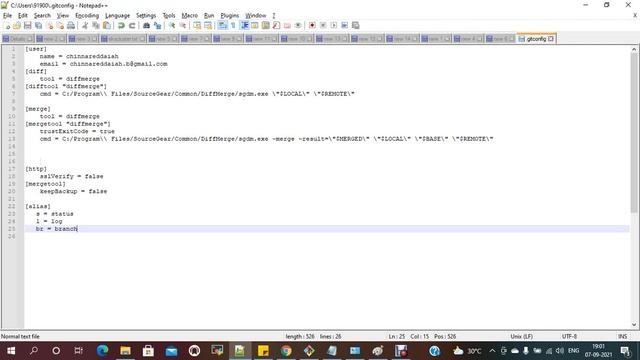Screen dimensions: 640x360
Task: Open the Language menu
Action: pos(117,16)
